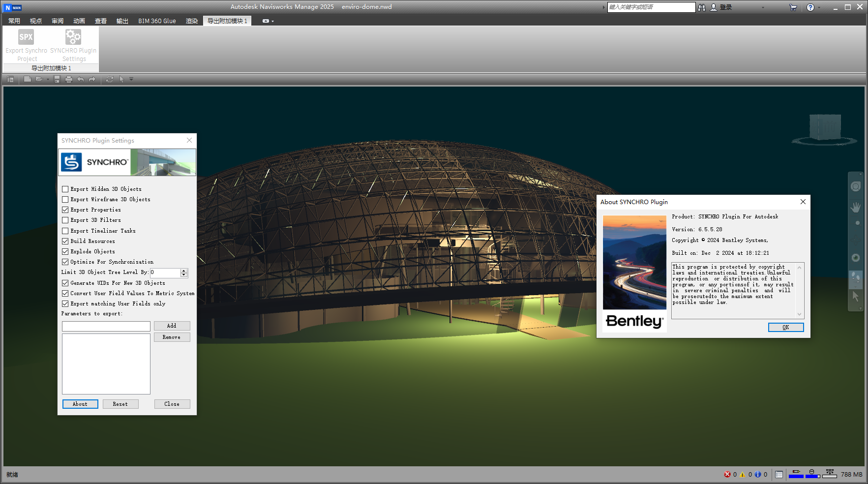This screenshot has height=484, width=868.
Task: Uncheck Export Properties checkbox
Action: point(65,210)
